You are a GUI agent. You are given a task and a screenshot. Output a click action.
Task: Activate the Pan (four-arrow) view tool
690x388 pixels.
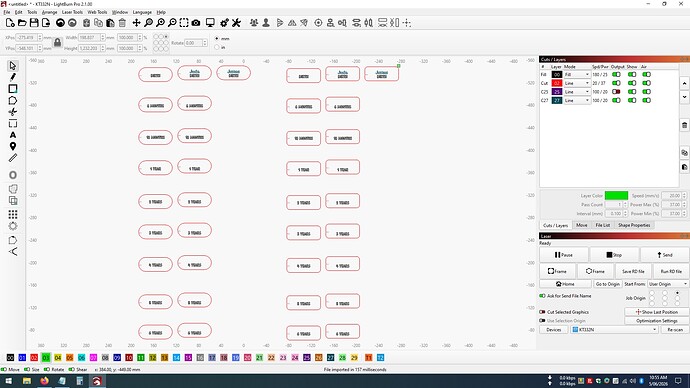tap(136, 23)
